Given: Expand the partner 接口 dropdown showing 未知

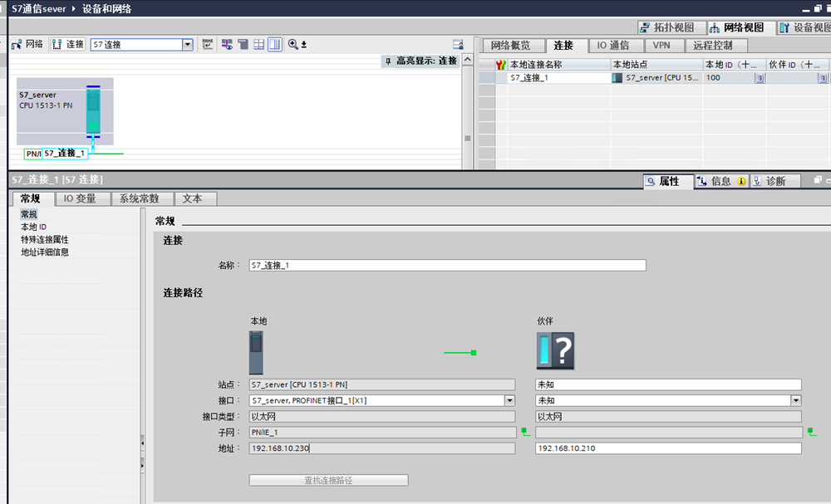Looking at the screenshot, I should (x=795, y=400).
